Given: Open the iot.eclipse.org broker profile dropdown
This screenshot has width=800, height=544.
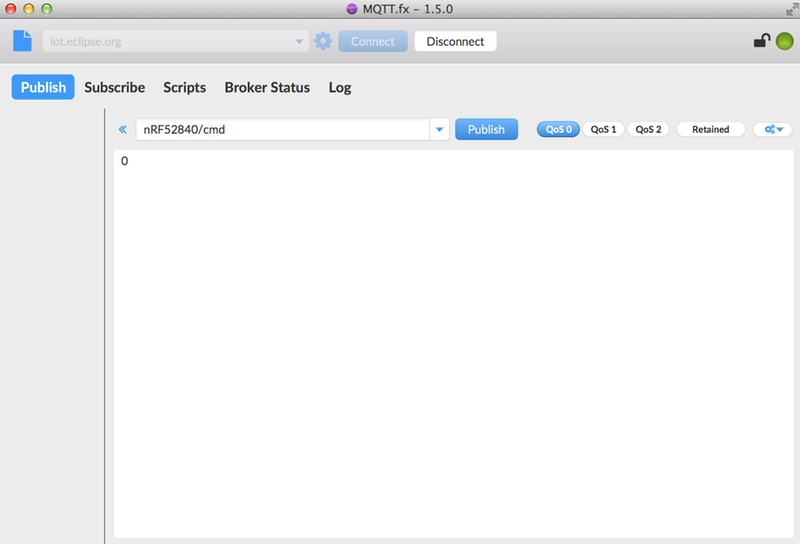Looking at the screenshot, I should 299,42.
